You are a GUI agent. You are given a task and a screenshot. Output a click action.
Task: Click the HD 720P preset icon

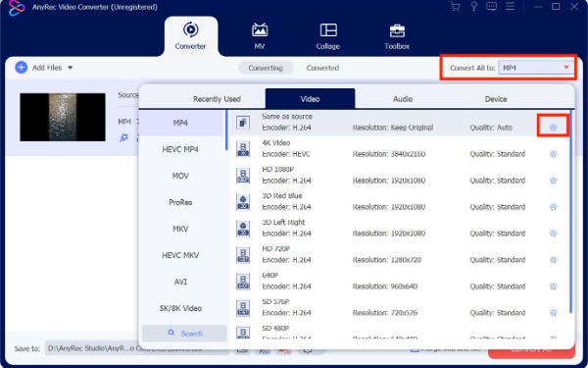coord(243,255)
